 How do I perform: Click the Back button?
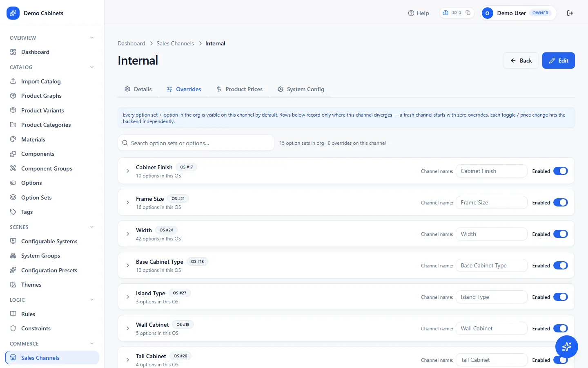(x=521, y=61)
